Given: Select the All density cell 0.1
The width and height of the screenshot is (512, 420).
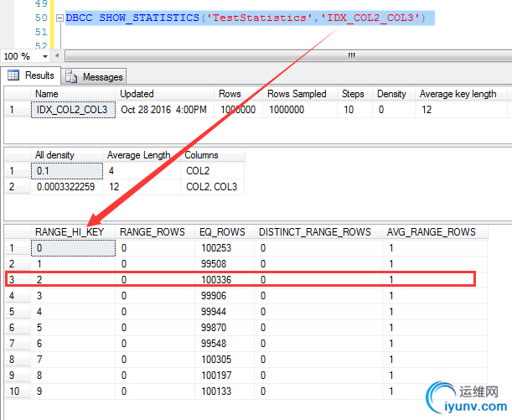Looking at the screenshot, I should point(67,171).
